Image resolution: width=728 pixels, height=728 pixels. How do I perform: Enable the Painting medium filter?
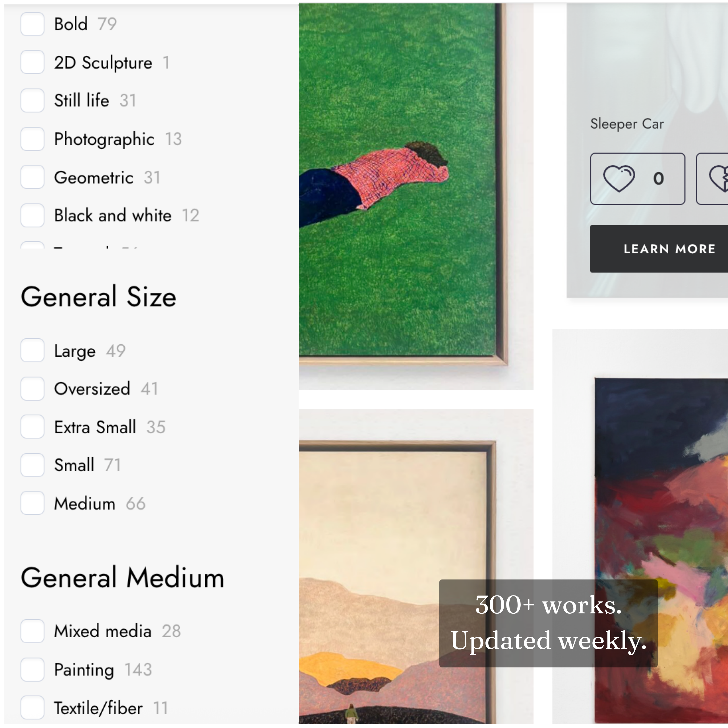point(32,670)
